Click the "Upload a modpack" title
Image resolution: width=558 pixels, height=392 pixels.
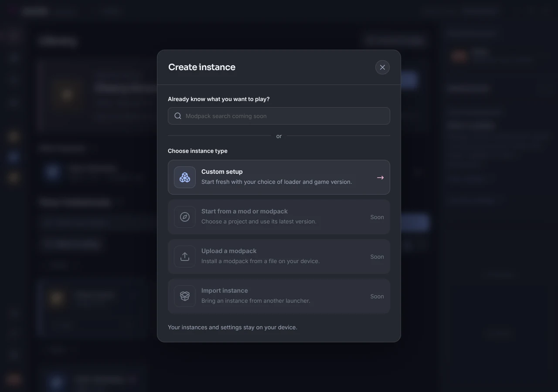[x=229, y=251]
